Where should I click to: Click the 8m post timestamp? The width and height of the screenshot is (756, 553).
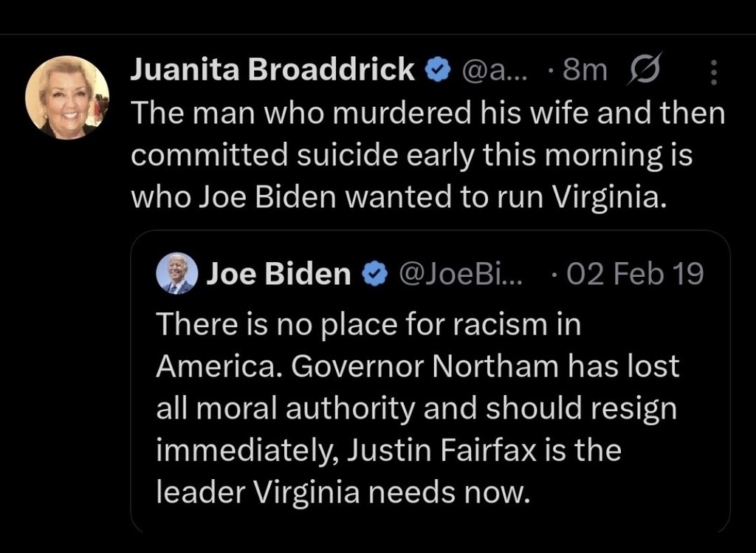[585, 70]
